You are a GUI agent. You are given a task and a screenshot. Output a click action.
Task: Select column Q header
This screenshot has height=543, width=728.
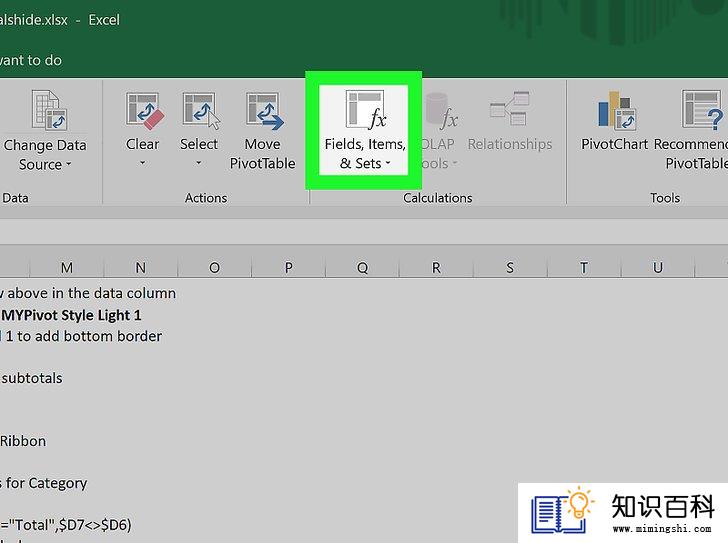point(362,268)
